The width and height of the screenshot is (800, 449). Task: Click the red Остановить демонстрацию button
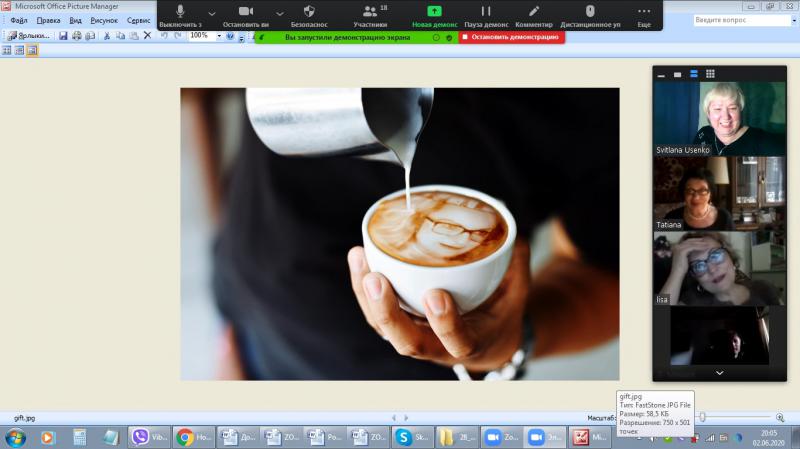click(x=511, y=37)
